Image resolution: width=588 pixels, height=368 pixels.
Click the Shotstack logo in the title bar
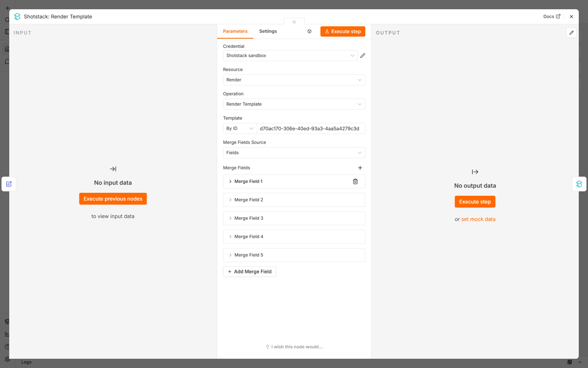17,17
